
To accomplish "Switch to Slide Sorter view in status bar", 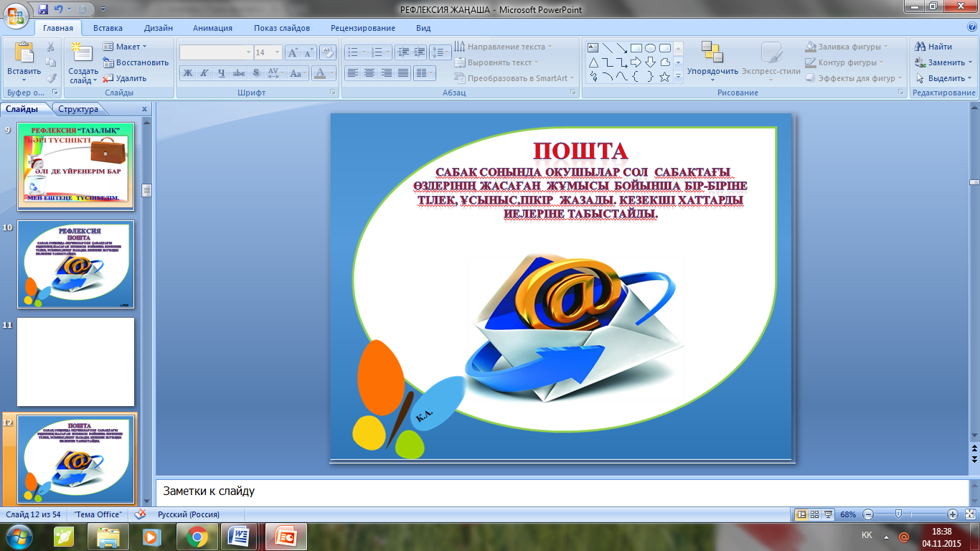I will pos(815,514).
